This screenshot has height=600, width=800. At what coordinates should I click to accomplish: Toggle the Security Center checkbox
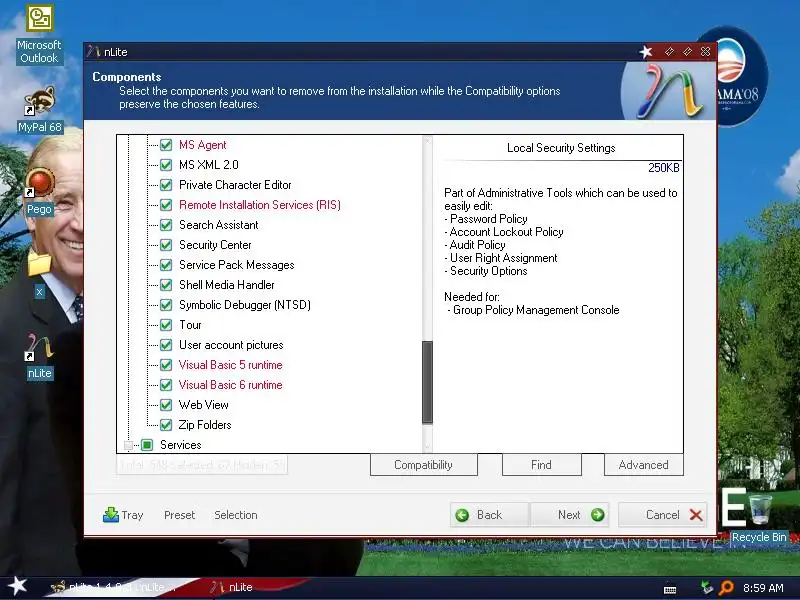[x=166, y=245]
